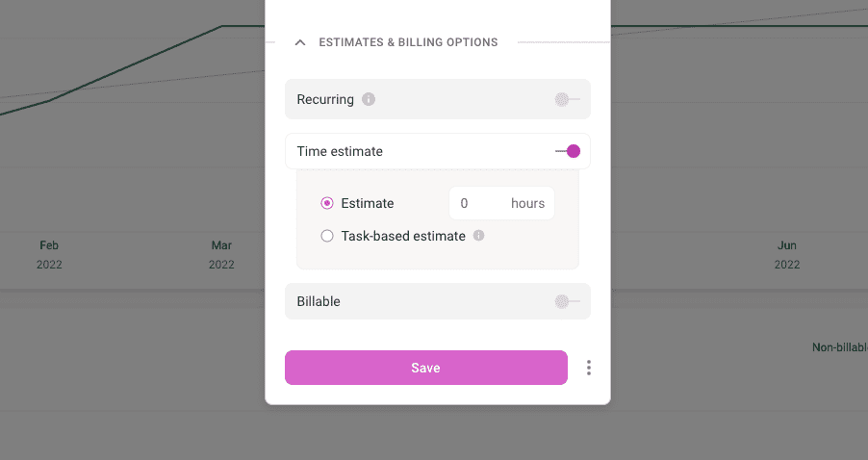Select the Estimate radio button
This screenshot has width=868, height=460.
327,203
